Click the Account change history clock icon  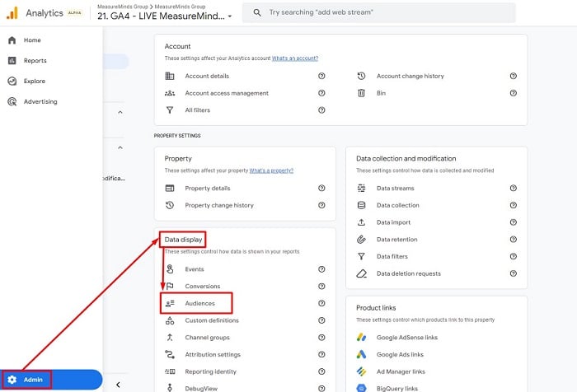(x=361, y=76)
